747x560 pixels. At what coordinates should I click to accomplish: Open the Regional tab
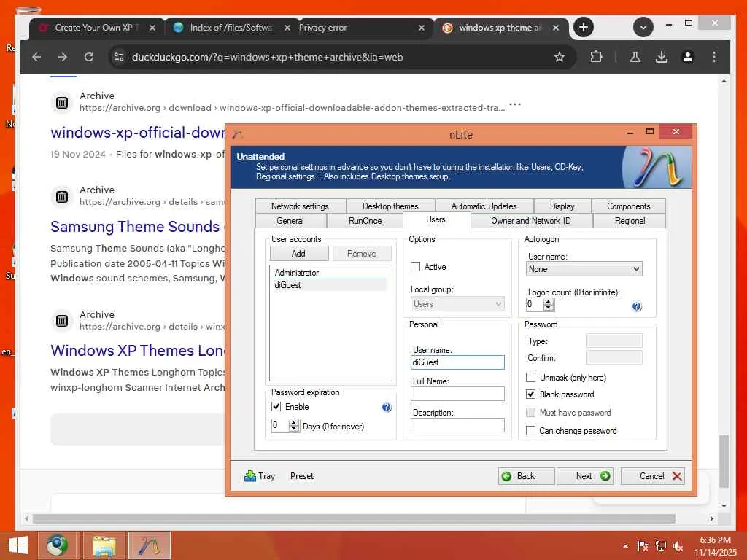630,221
